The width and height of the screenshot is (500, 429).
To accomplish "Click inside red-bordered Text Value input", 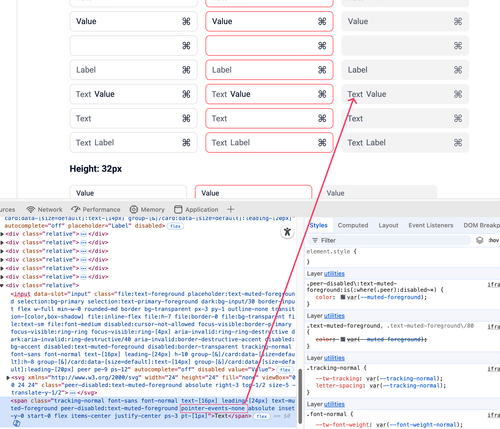I will tap(269, 94).
